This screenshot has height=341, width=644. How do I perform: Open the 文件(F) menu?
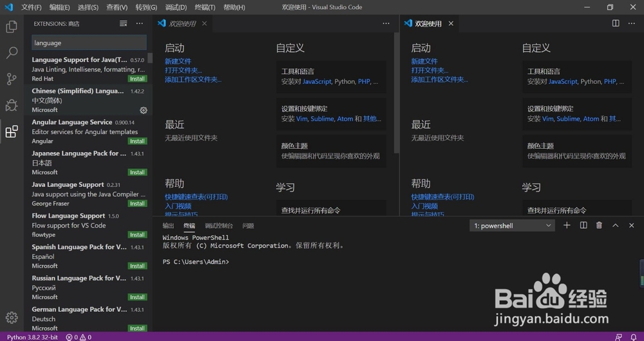coord(32,7)
